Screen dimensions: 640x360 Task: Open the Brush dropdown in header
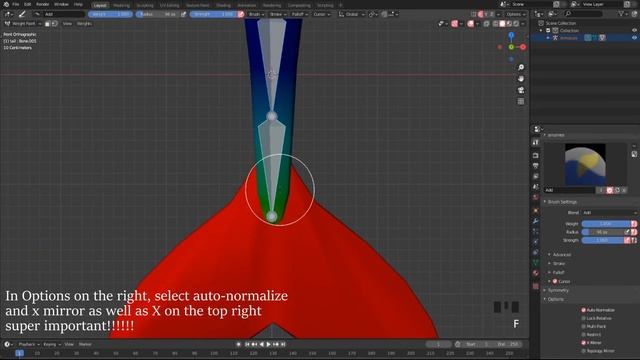256,14
